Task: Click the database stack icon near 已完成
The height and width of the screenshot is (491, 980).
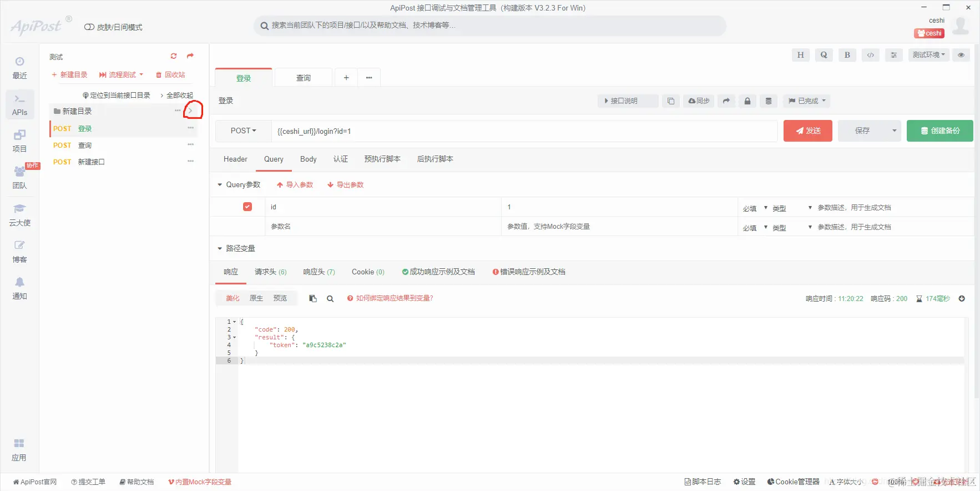Action: tap(768, 101)
